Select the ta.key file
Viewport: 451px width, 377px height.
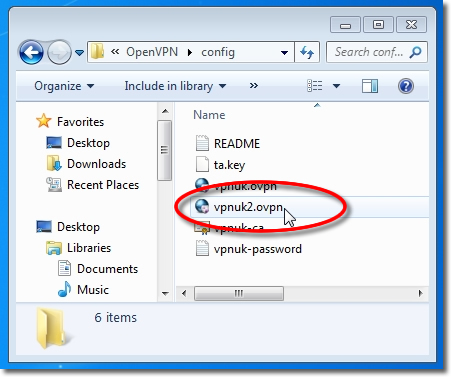coord(229,165)
